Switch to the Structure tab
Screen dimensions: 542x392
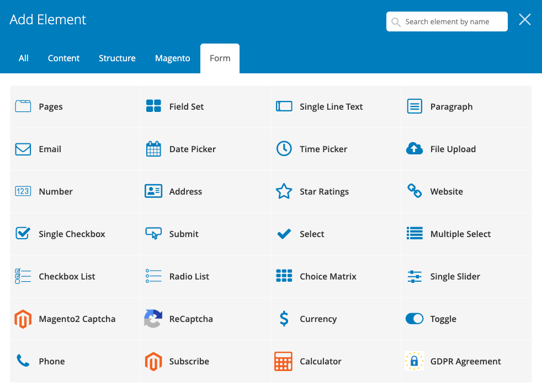[x=117, y=58]
